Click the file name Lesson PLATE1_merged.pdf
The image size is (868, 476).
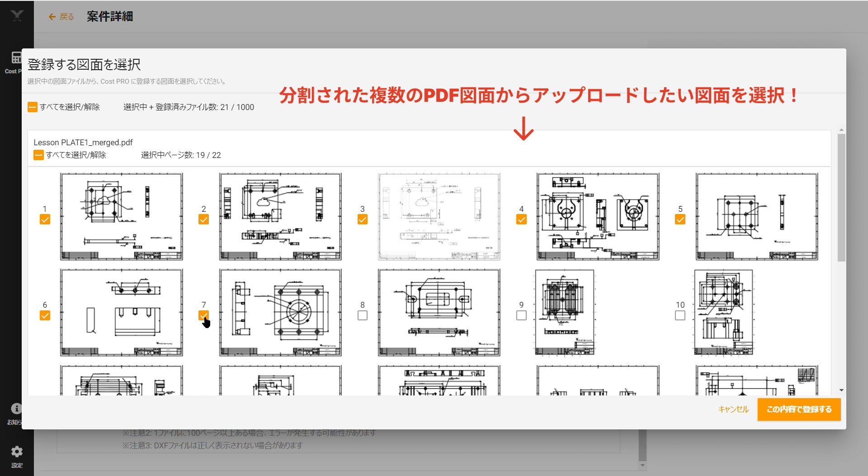click(83, 143)
